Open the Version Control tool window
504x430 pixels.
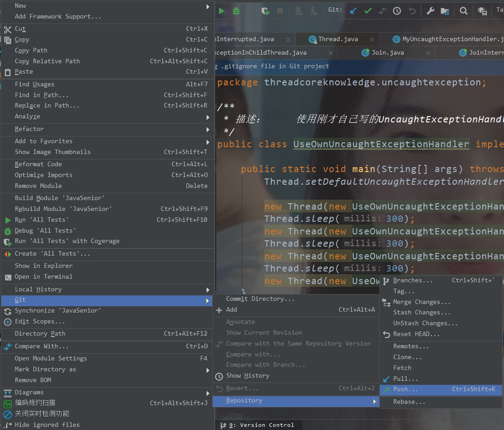pos(261,425)
